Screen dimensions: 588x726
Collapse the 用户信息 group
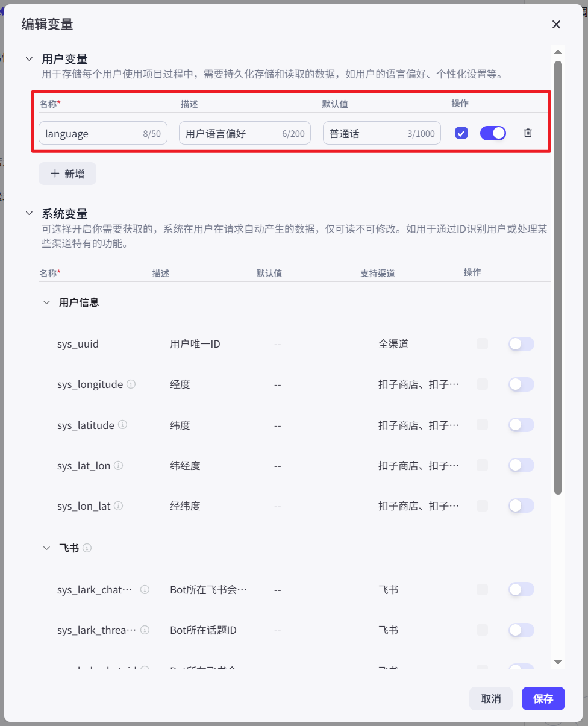47,302
